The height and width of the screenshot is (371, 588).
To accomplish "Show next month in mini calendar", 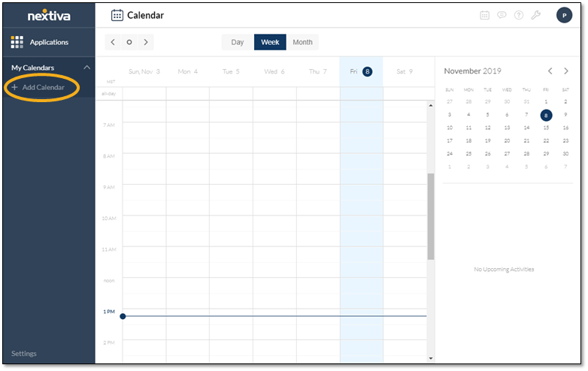I will (x=566, y=71).
